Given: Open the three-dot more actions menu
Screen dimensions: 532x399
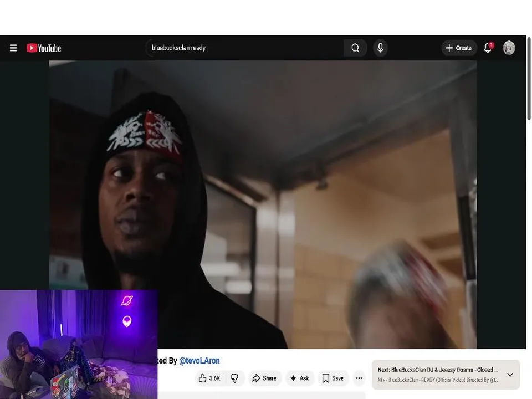Looking at the screenshot, I should point(359,378).
